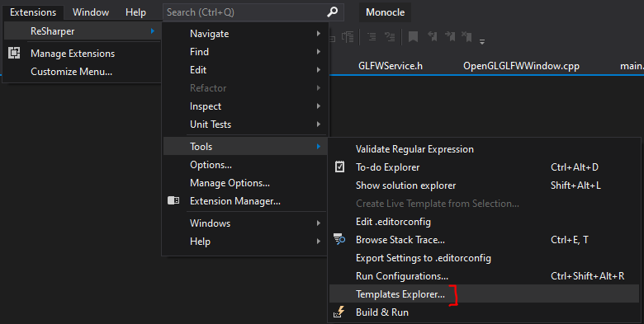
Task: Switch to OpenGLGLFWWindow.cpp tab
Action: (521, 66)
